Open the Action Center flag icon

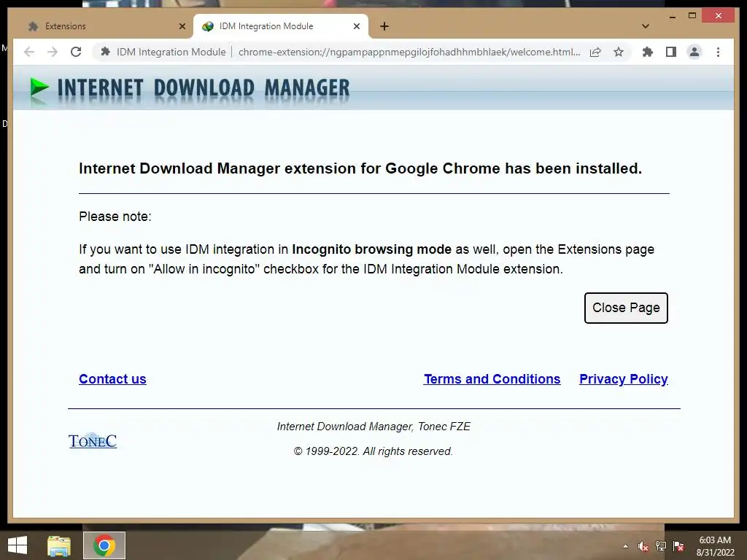678,546
